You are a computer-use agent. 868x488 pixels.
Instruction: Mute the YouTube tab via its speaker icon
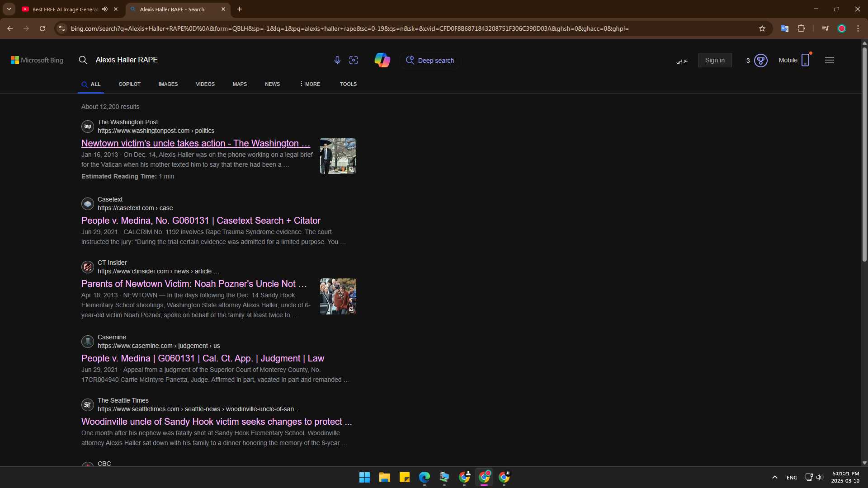pos(105,9)
